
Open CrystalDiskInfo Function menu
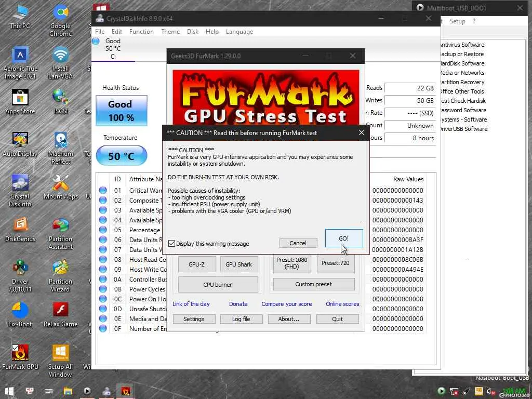point(141,32)
